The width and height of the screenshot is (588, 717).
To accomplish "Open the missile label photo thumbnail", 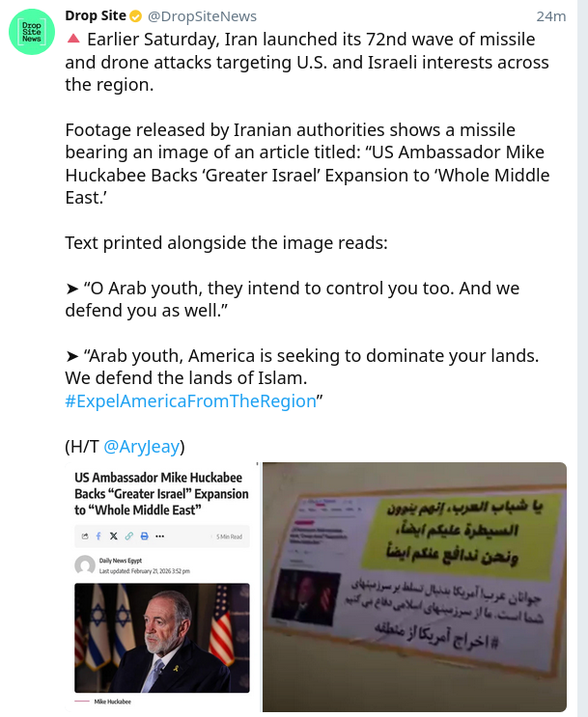I will 414,587.
